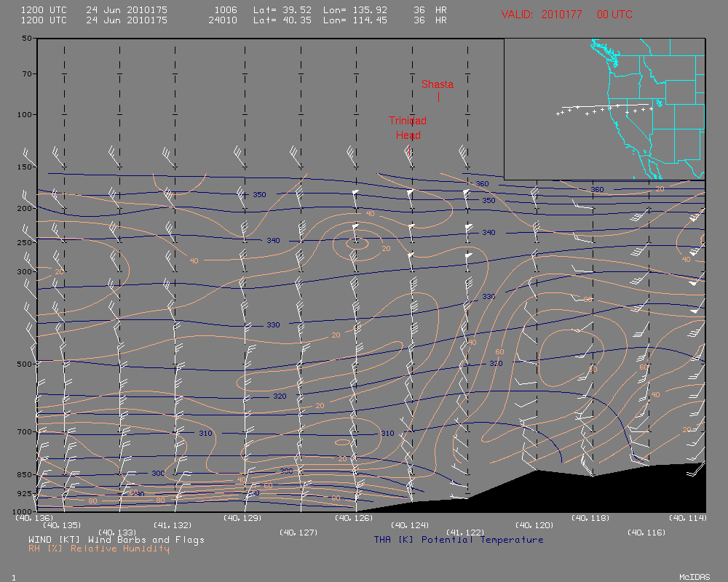Select the Lon= 114.45 header value
The image size is (728, 582).
355,20
